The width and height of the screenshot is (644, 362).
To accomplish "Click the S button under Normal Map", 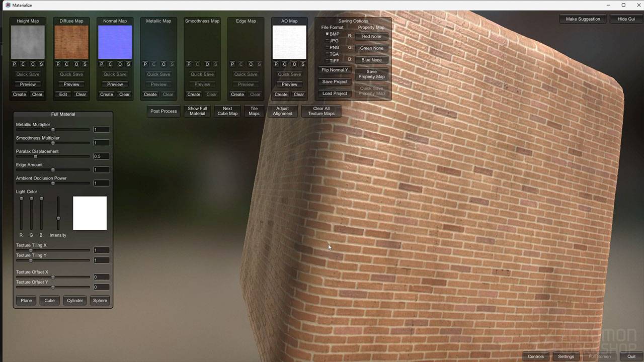I will point(128,64).
